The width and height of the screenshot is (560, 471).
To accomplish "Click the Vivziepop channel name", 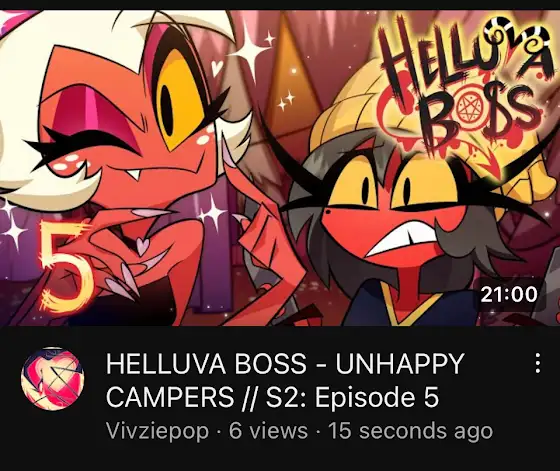I will (x=157, y=431).
